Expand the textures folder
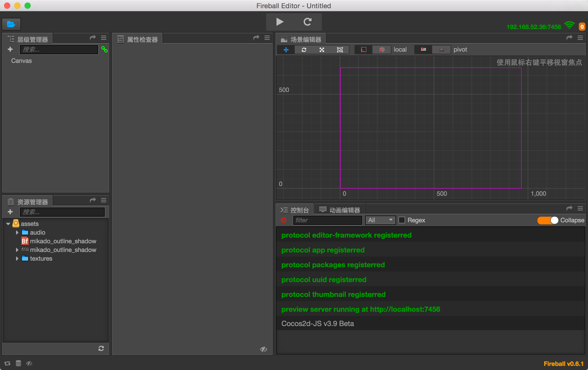Viewport: 588px width, 370px height. pyautogui.click(x=17, y=259)
